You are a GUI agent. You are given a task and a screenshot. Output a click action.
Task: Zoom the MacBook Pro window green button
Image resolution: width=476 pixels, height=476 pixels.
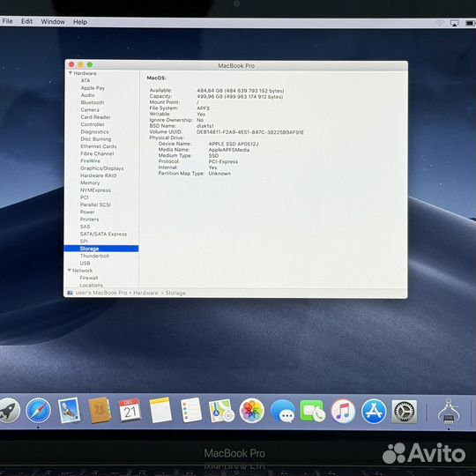click(x=90, y=64)
